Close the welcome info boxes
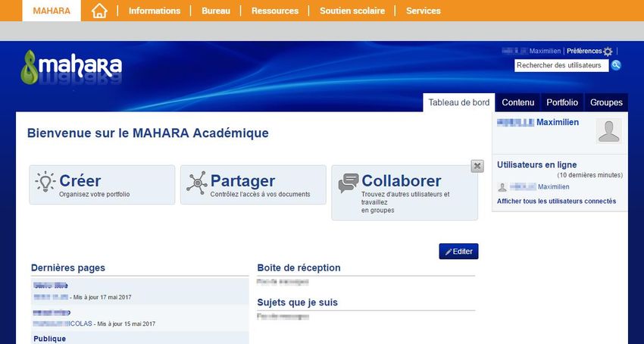Viewport: 644px width, 344px height. tap(477, 166)
